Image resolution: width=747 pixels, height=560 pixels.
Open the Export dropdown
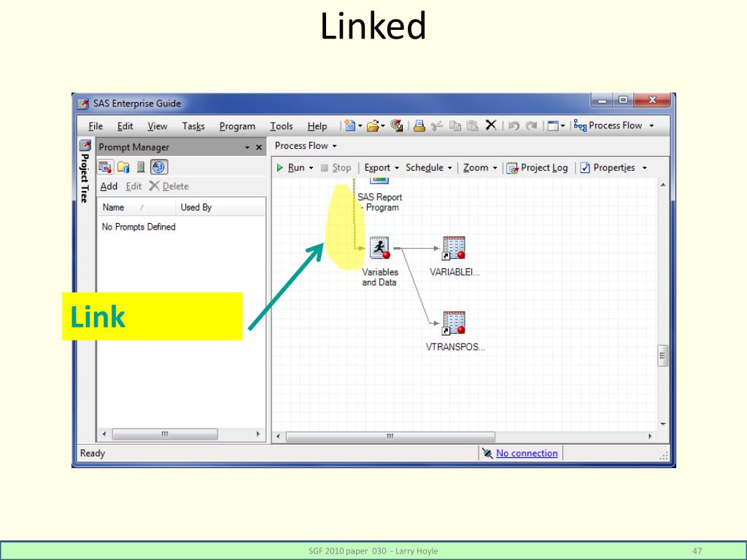click(382, 168)
